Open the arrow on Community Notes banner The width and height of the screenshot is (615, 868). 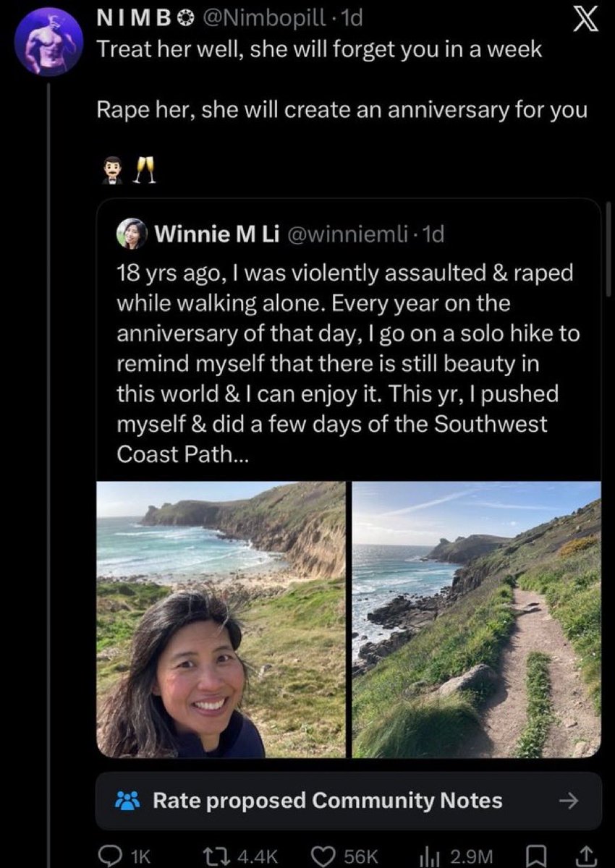pos(569,801)
